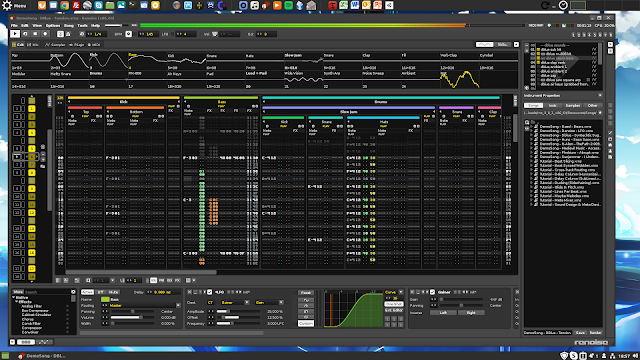Collapse the Native tree node
Viewport: 640px width, 360px height.
click(x=13, y=298)
